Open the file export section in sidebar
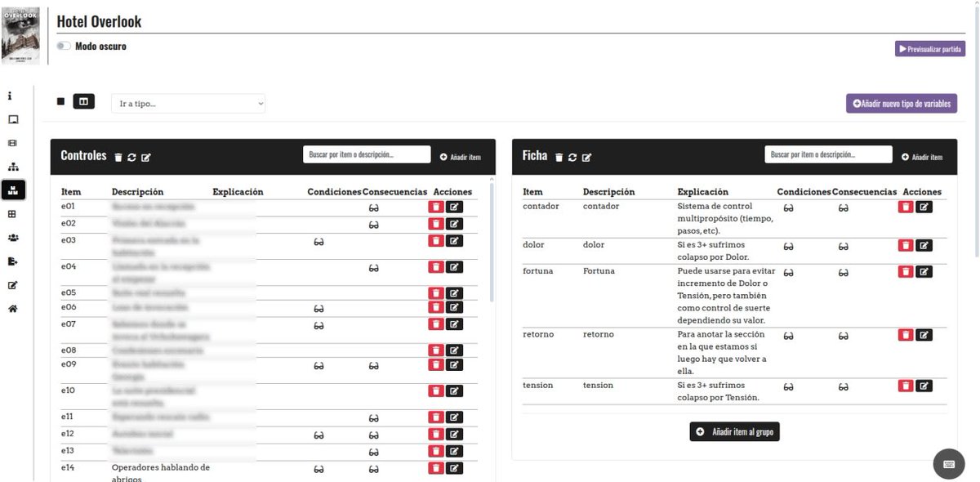Image resolution: width=980 pixels, height=482 pixels. 13,261
